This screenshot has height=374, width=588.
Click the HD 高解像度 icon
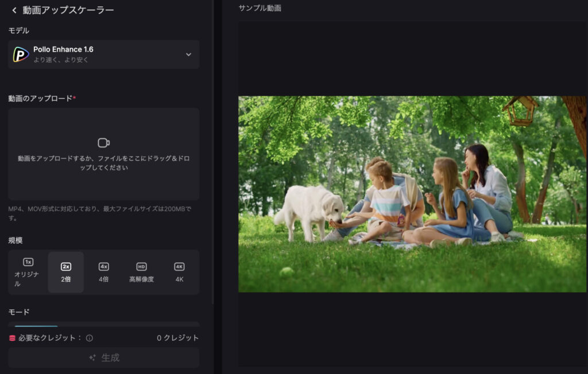(141, 267)
